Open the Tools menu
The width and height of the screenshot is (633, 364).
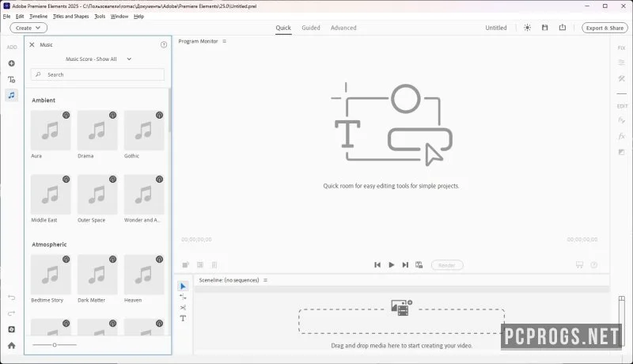point(100,17)
